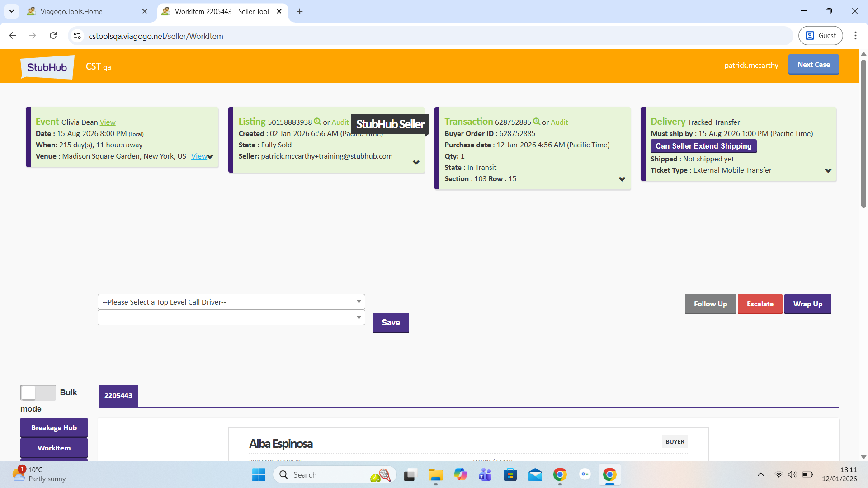Expand the Transaction card details chevron
Image resolution: width=868 pixels, height=488 pixels.
coord(622,179)
